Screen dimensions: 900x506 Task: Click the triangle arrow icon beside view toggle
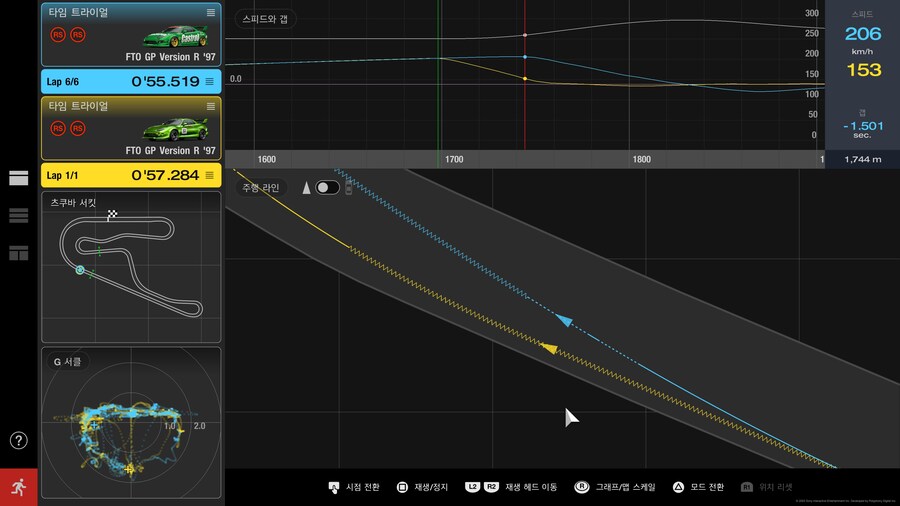(306, 188)
